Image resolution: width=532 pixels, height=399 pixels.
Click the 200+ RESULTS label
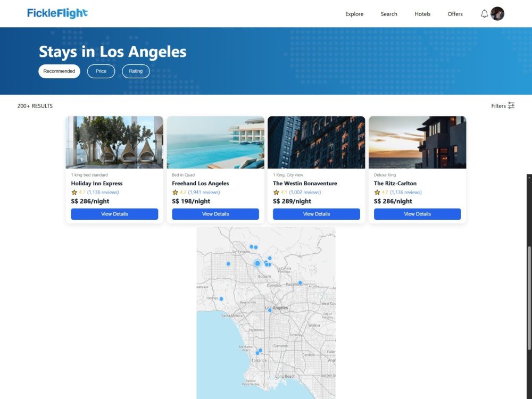pos(35,106)
